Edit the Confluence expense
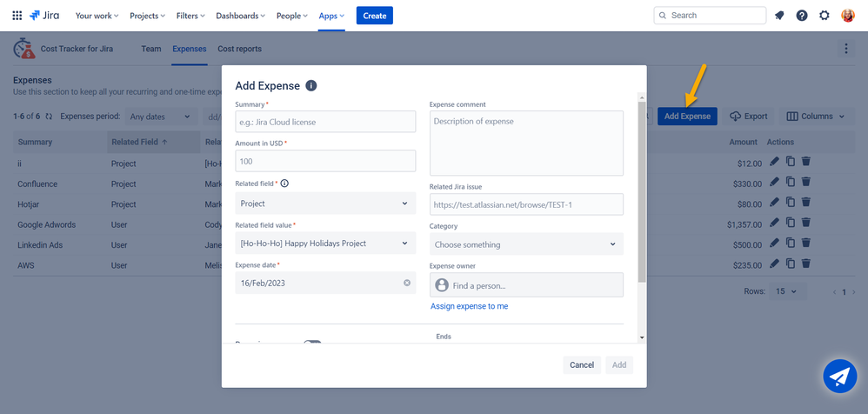This screenshot has height=414, width=868. [774, 182]
